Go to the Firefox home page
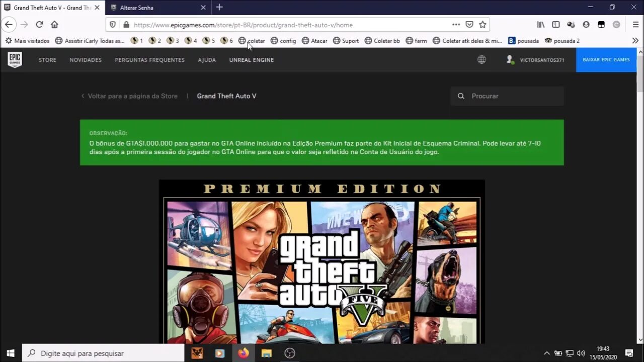This screenshot has height=362, width=644. pyautogui.click(x=54, y=25)
